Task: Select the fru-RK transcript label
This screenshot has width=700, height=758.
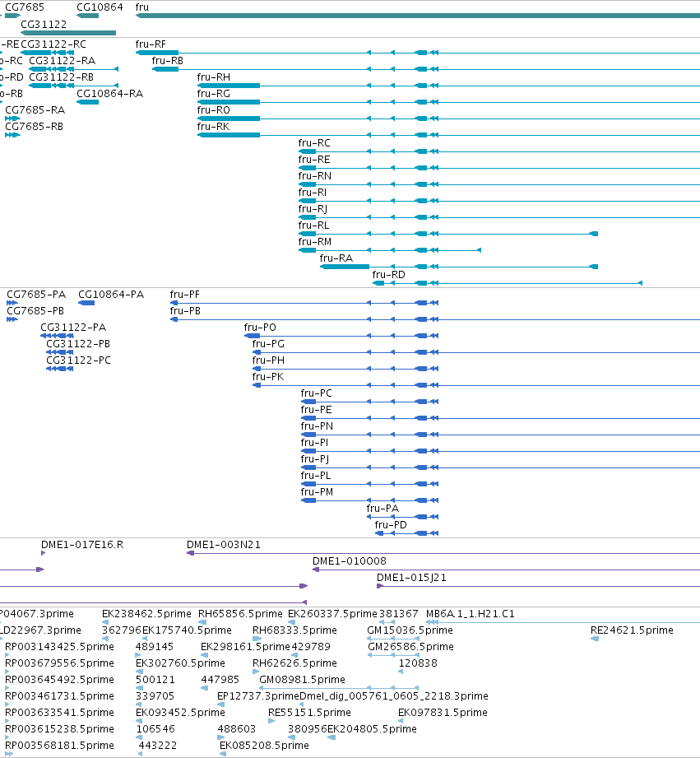Action: point(213,126)
